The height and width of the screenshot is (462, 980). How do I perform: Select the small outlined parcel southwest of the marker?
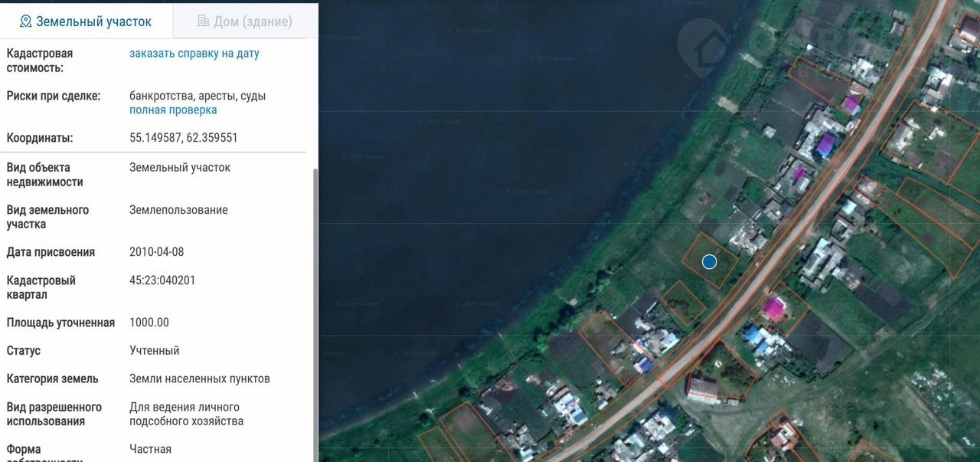pyautogui.click(x=682, y=303)
